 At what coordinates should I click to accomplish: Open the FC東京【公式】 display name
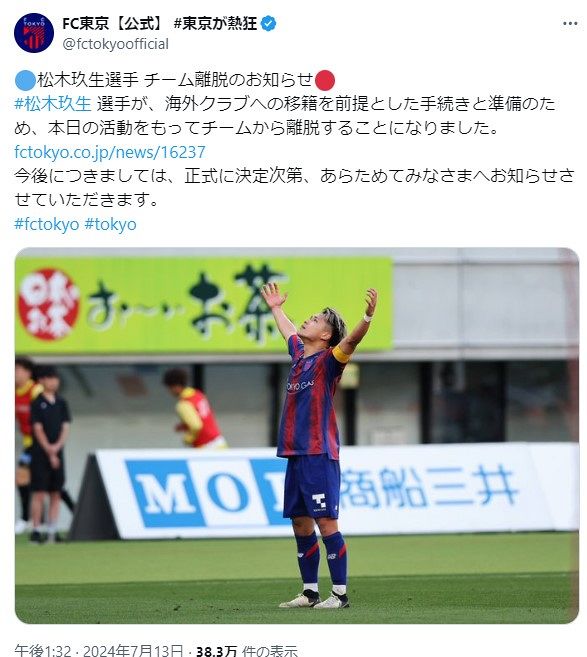tap(114, 23)
